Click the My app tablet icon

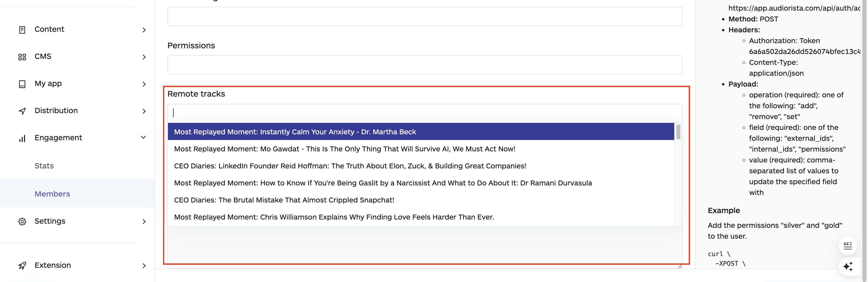pyautogui.click(x=22, y=84)
